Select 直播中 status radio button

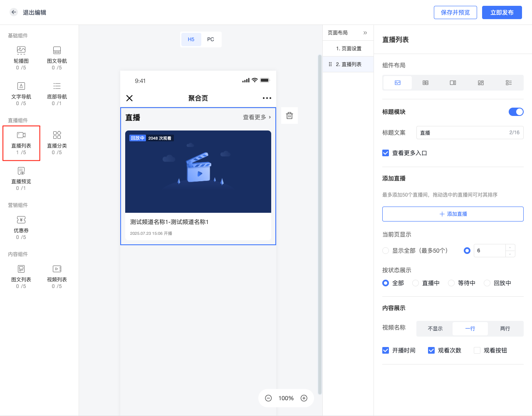pyautogui.click(x=416, y=283)
